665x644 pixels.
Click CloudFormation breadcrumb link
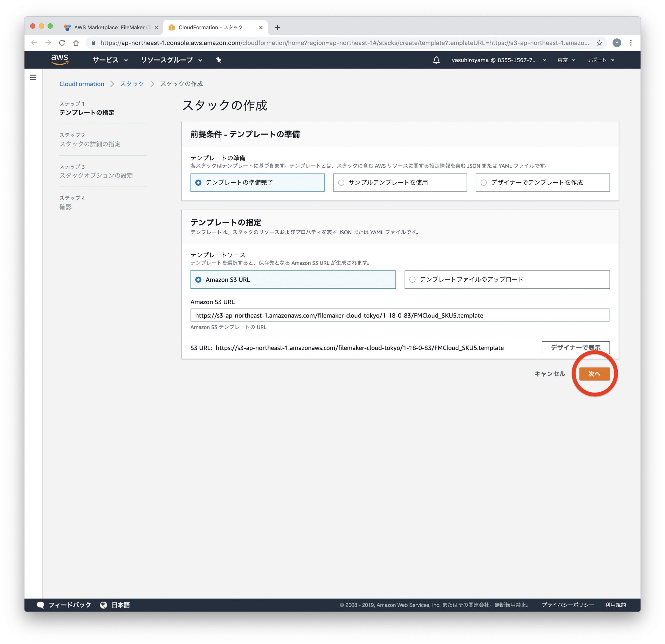[x=82, y=84]
